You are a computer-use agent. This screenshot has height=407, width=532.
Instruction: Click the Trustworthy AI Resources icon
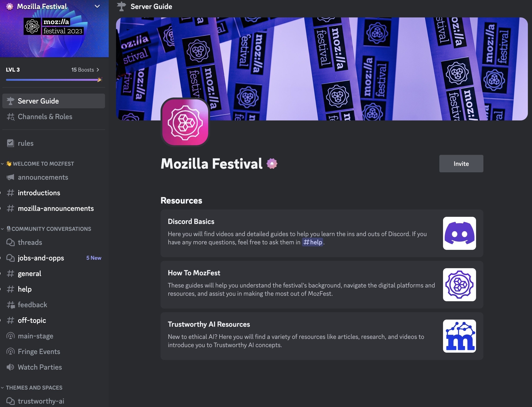(x=459, y=336)
